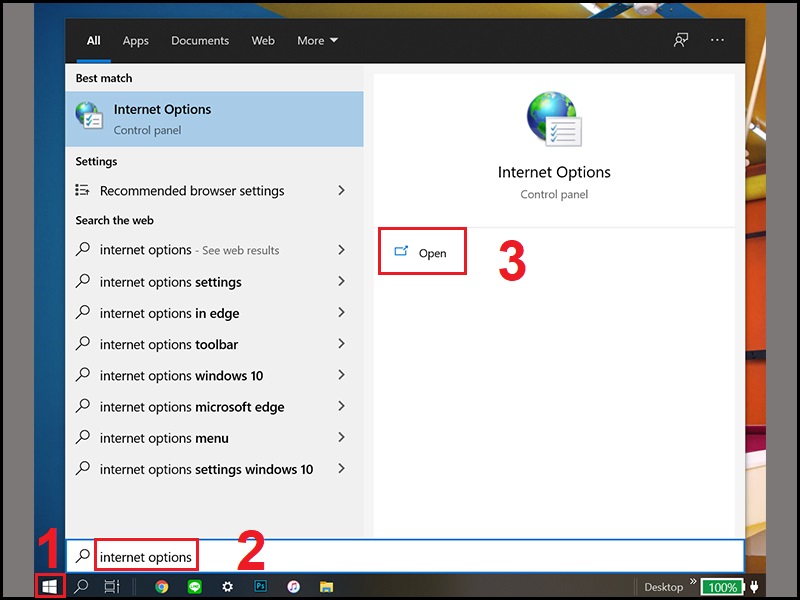Open Recommended browser settings
Viewport: 800px width, 600px height.
(x=192, y=191)
